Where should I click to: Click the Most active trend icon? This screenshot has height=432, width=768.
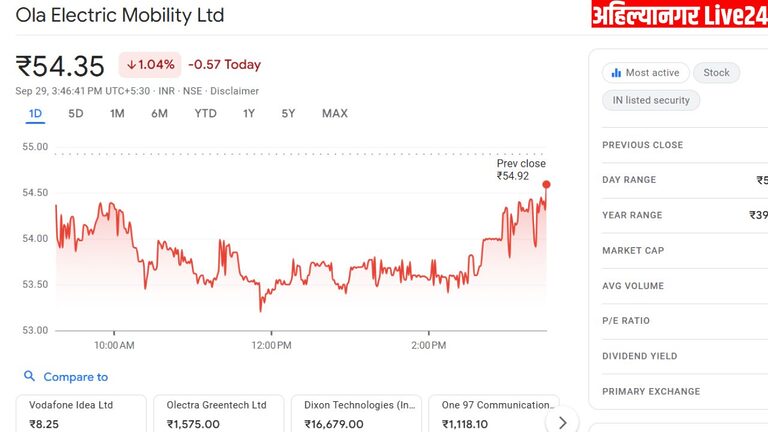[x=615, y=73]
